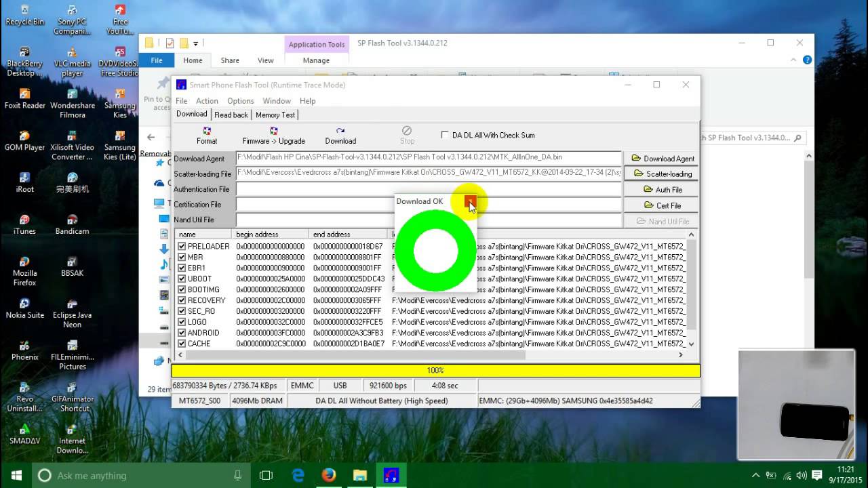Click the Stop toolbar icon
The height and width of the screenshot is (488, 868).
point(407,135)
